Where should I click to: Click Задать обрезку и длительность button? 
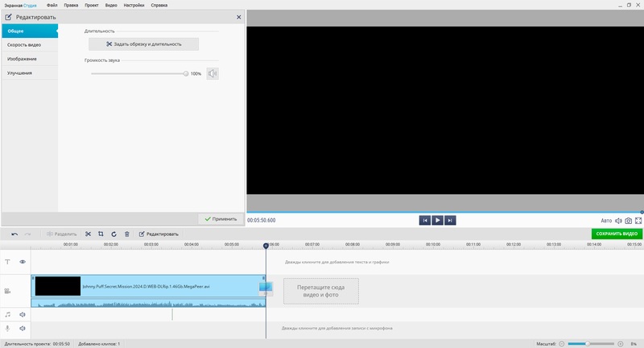(x=144, y=44)
